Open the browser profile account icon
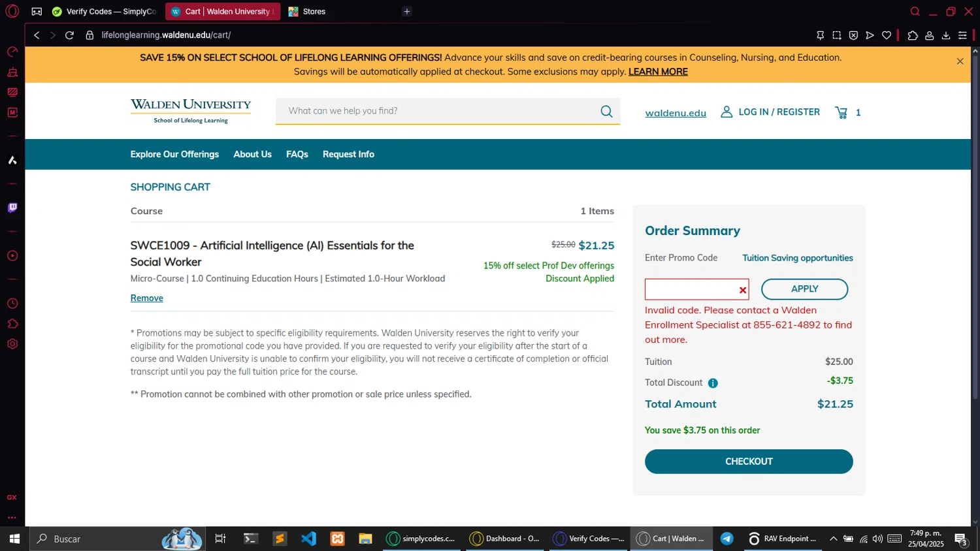 [929, 35]
